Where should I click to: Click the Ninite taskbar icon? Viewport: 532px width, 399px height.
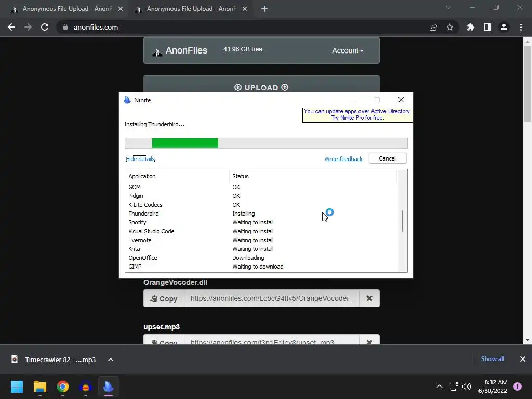point(109,387)
